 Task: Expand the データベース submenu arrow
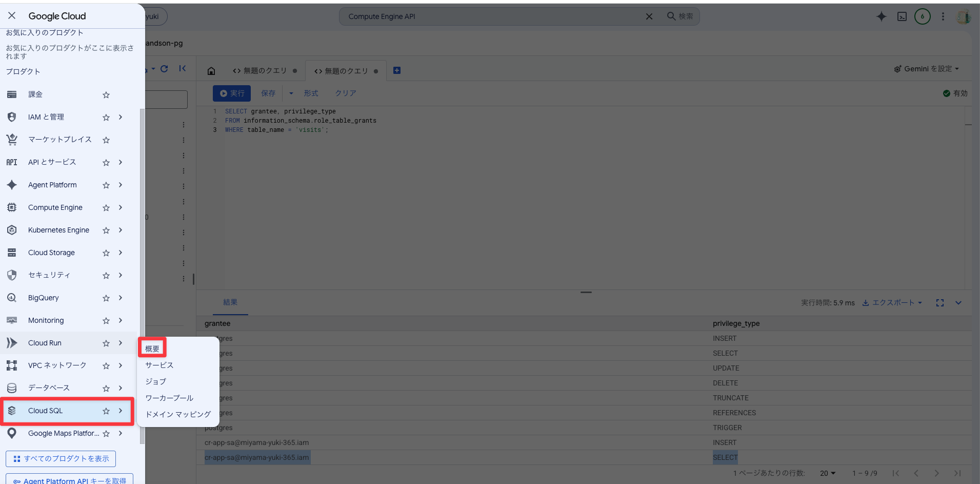pyautogui.click(x=121, y=388)
